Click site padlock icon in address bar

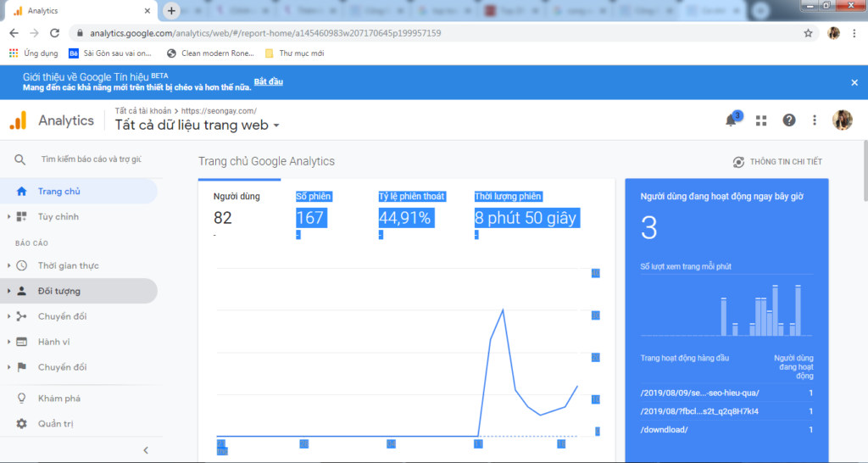click(x=80, y=33)
